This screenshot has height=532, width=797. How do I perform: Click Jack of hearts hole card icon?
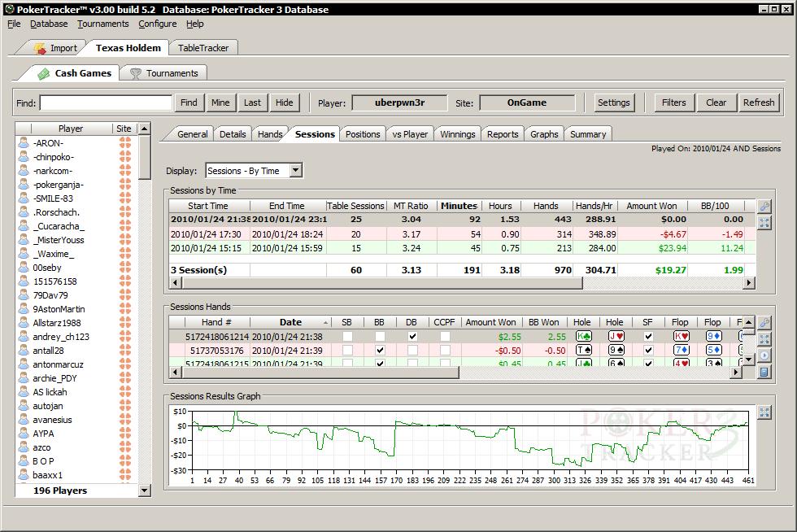coord(616,336)
